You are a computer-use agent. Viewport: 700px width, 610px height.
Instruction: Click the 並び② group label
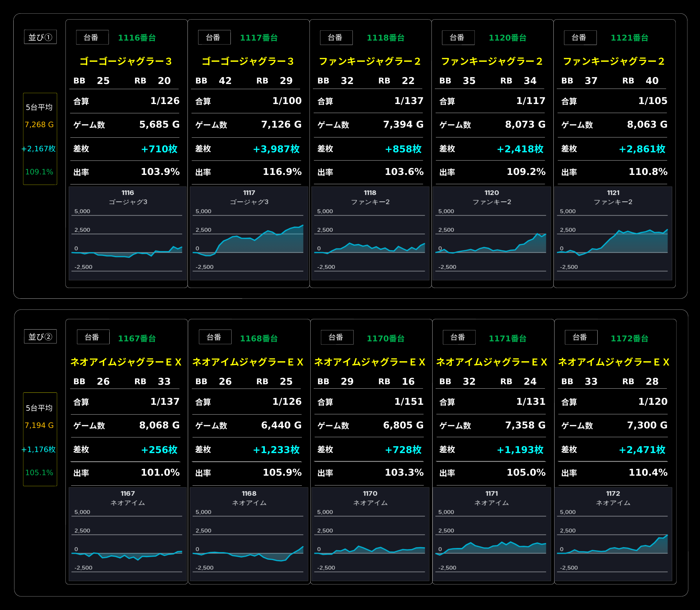[x=40, y=337]
